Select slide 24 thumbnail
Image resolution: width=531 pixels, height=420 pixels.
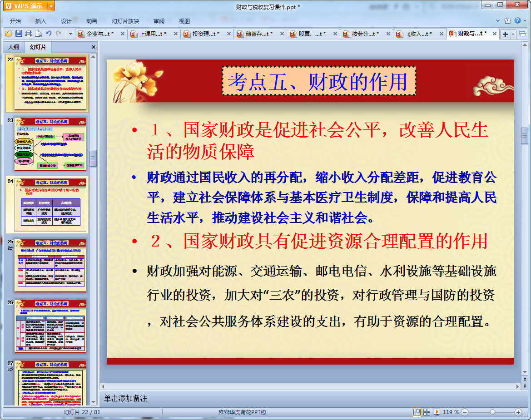click(x=50, y=205)
